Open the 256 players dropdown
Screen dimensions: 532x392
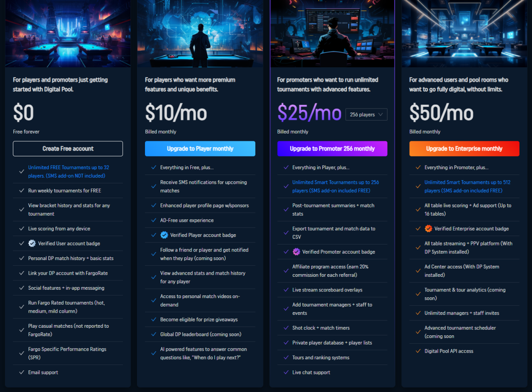(x=366, y=115)
